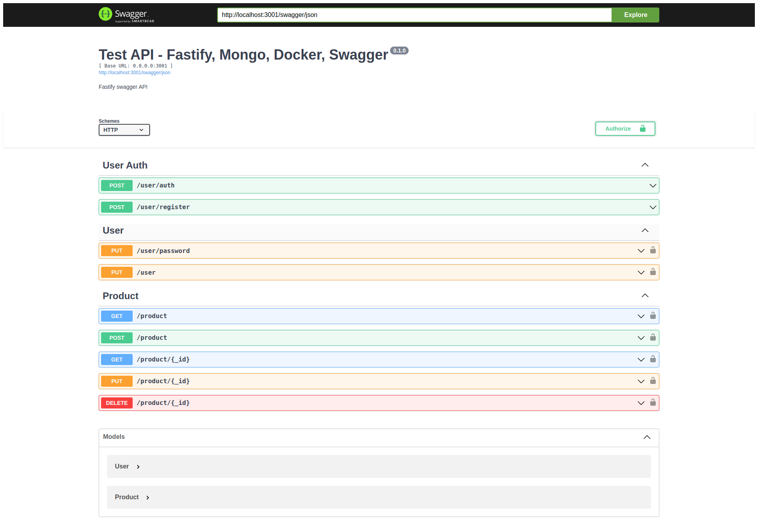Click the Authorize button
The height and width of the screenshot is (532, 758).
point(625,129)
